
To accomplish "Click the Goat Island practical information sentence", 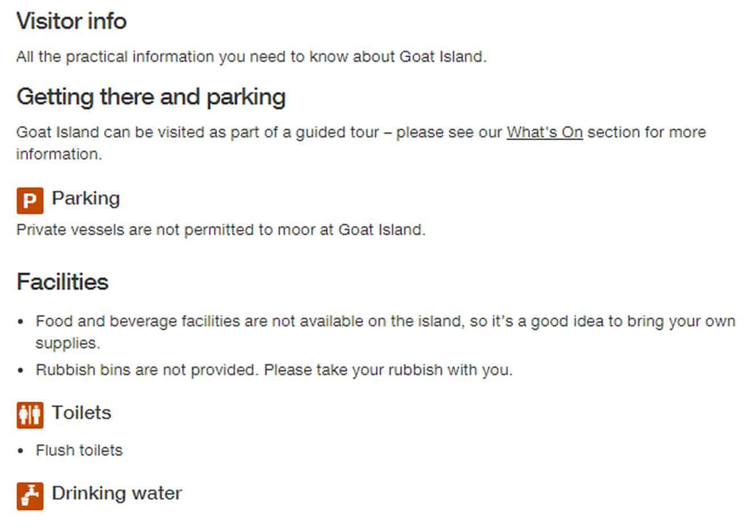I will tap(251, 57).
